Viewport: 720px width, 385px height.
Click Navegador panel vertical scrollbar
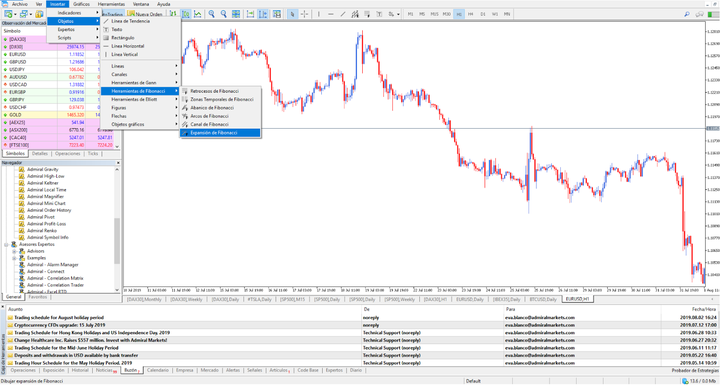pyautogui.click(x=117, y=230)
